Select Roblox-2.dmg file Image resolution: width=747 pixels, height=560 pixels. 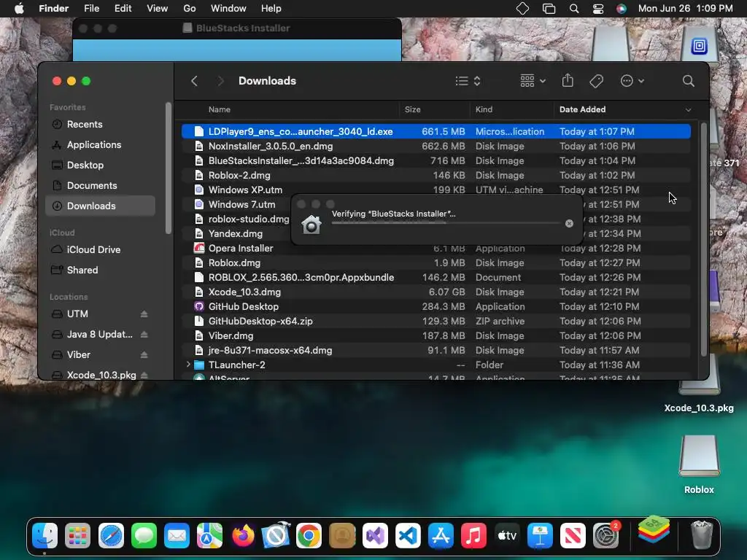(x=436, y=175)
